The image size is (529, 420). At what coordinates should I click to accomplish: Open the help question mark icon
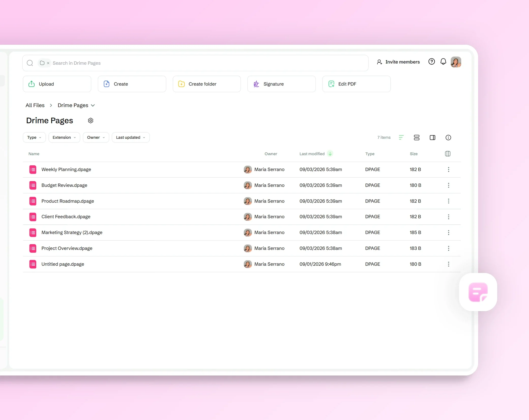point(431,62)
